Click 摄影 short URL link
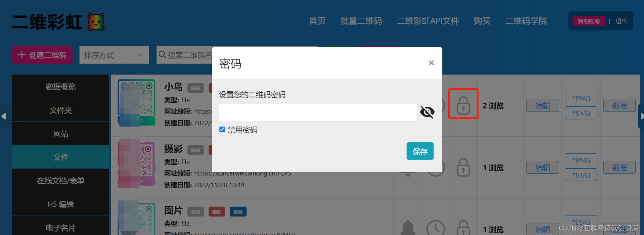The image size is (644, 235). pyautogui.click(x=243, y=173)
